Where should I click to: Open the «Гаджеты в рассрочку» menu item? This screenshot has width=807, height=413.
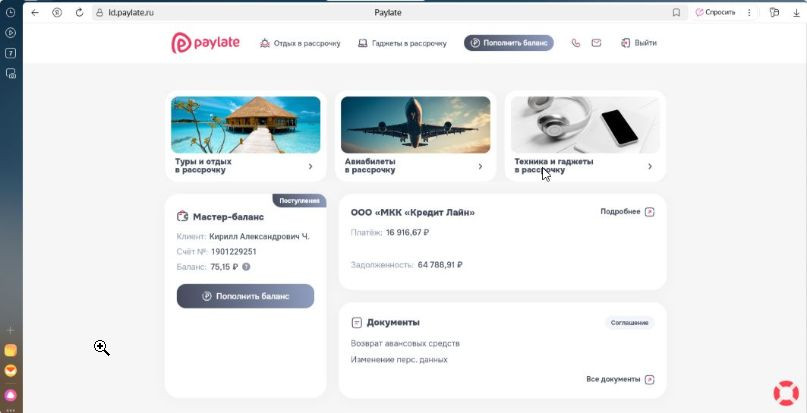coord(402,43)
